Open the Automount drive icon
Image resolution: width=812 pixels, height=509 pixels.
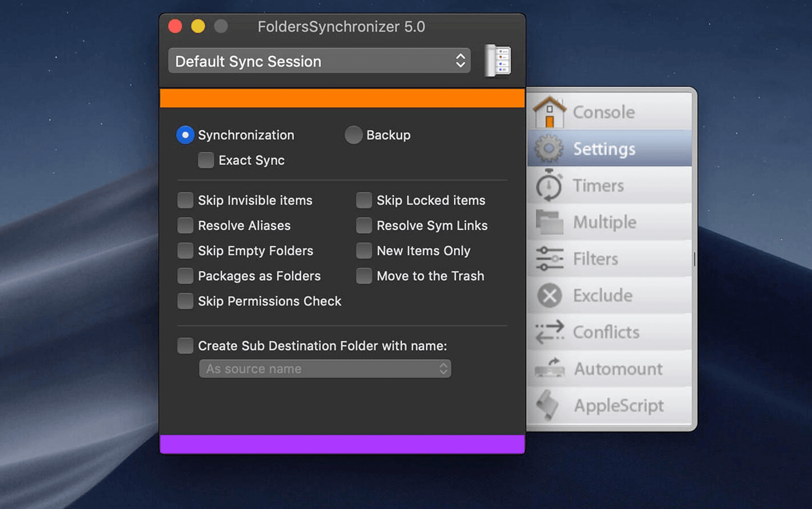click(x=550, y=368)
